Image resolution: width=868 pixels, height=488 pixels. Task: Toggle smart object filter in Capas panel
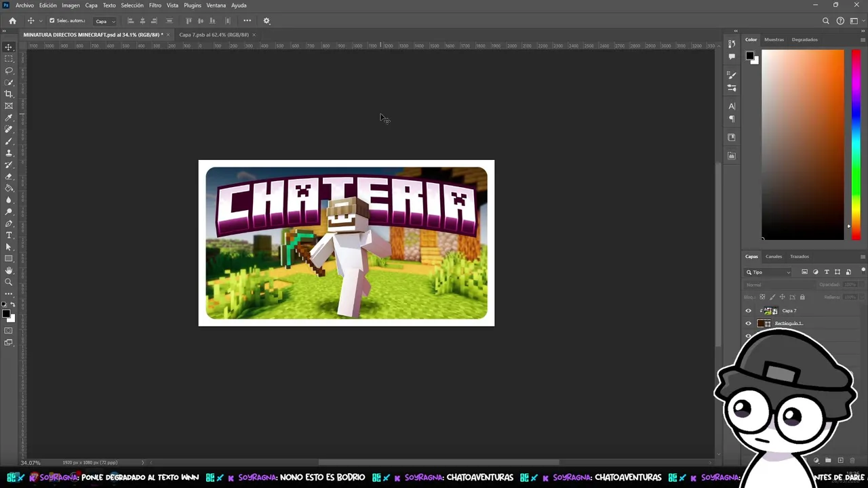point(848,272)
